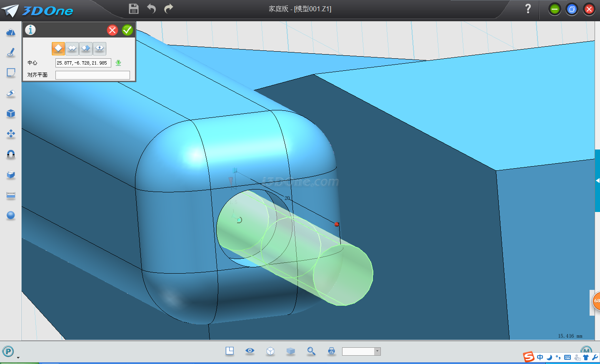Cancel the operation with red X
Viewport: 600px width, 364px height.
[x=112, y=30]
